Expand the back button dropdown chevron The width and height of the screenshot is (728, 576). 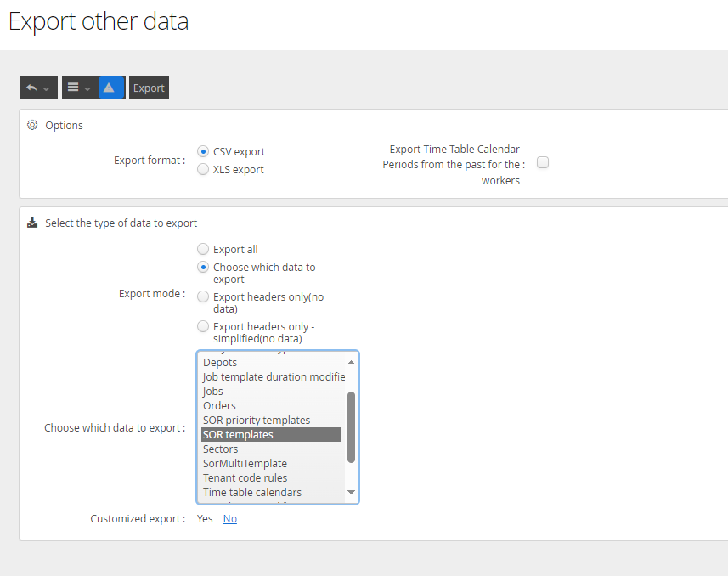[47, 88]
